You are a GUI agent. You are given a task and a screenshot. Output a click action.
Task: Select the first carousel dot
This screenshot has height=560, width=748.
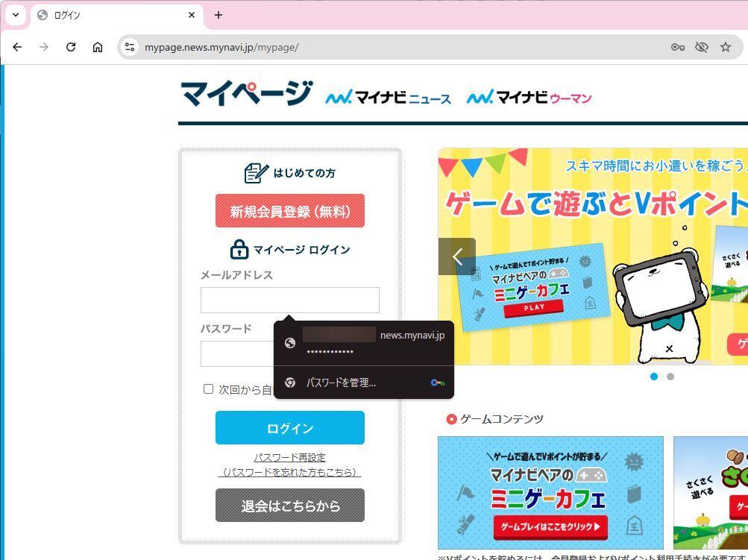[654, 377]
